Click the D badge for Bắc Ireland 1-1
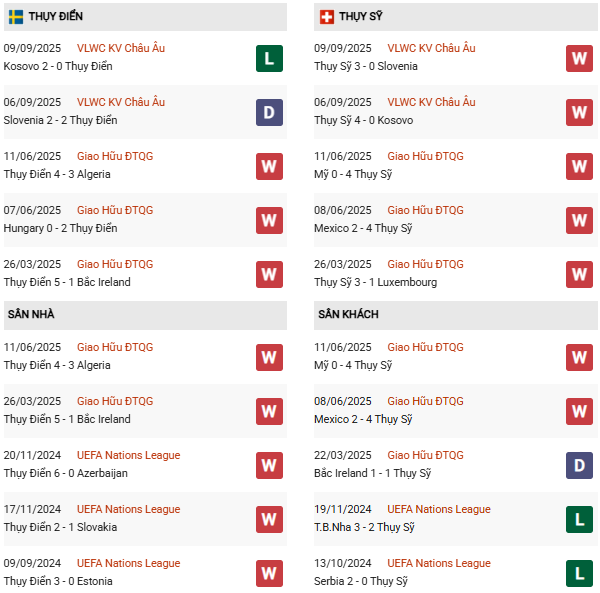600x593 pixels. coord(580,465)
